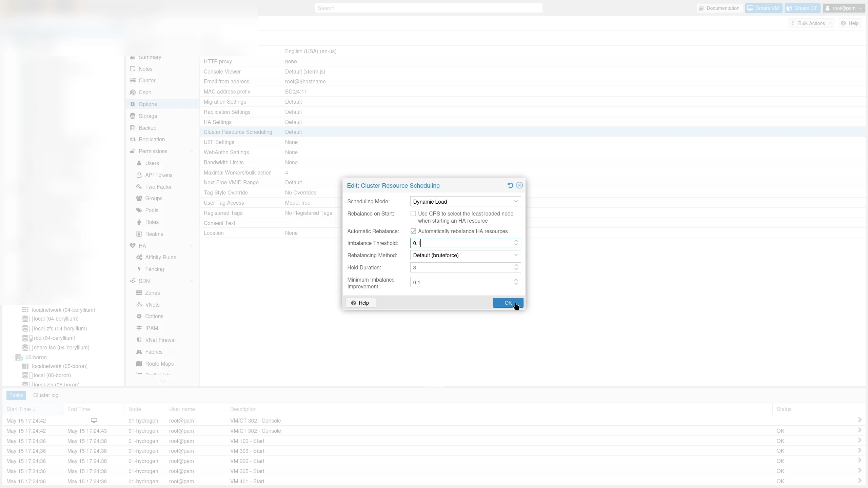Collapse the SDN group
Screen dimensions: 868x488
tap(192, 281)
